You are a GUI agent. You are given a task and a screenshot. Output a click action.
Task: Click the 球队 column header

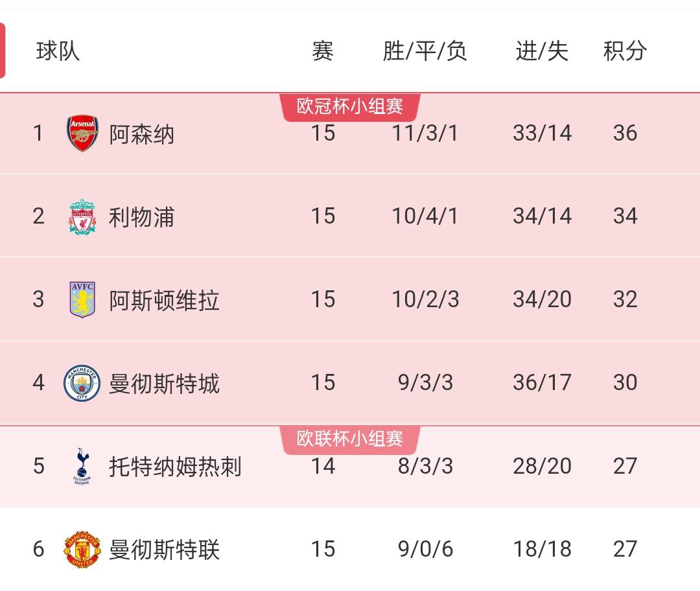pos(58,51)
